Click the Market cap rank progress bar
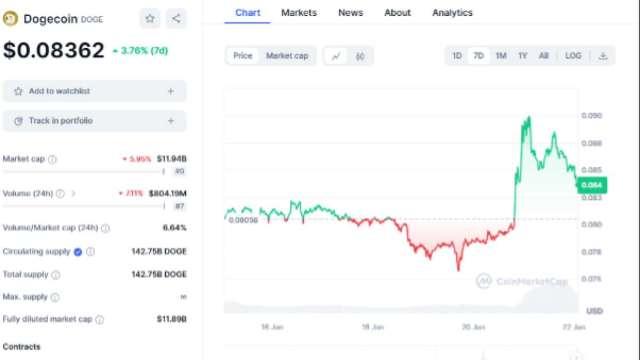Viewport: 640px width, 360px height. click(83, 171)
